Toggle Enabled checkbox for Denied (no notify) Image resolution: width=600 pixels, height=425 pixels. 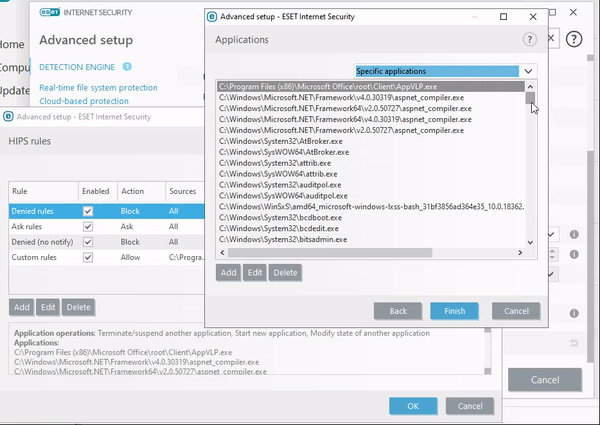click(88, 242)
